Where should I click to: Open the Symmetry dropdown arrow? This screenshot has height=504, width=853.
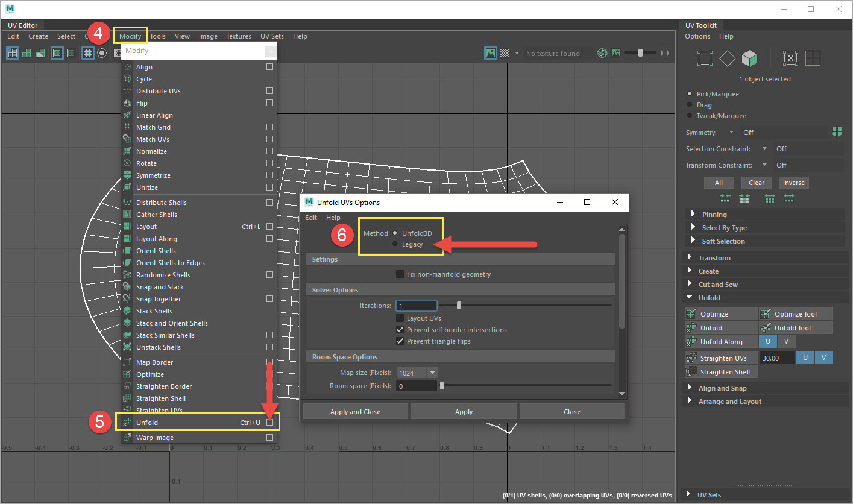click(731, 132)
